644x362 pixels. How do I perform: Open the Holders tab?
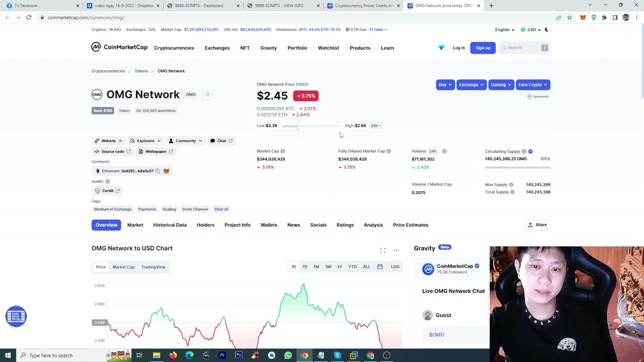205,225
